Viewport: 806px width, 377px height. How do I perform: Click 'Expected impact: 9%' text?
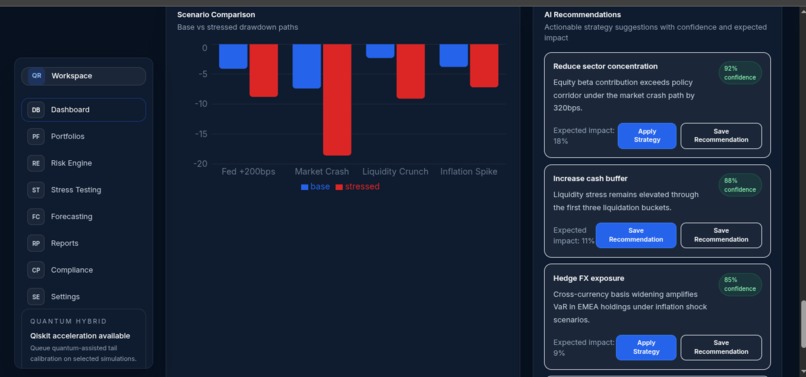584,348
